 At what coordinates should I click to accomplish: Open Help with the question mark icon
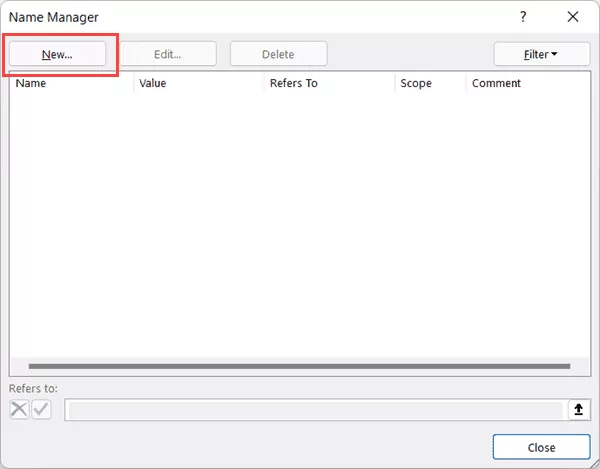[523, 17]
